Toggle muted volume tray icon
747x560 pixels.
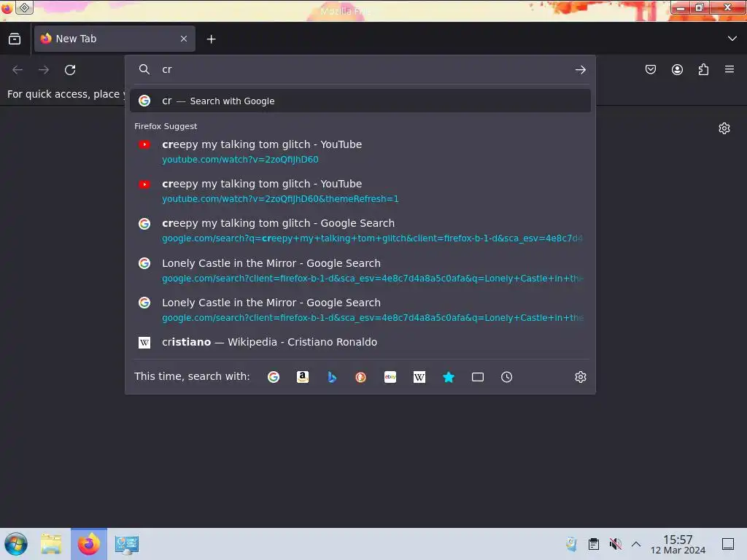pos(615,544)
